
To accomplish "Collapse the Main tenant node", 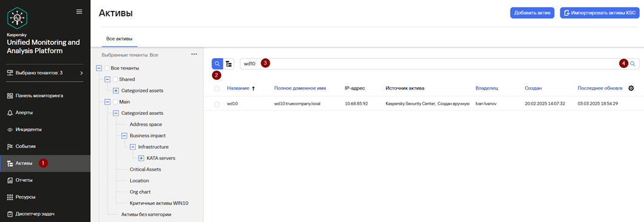I will [107, 102].
